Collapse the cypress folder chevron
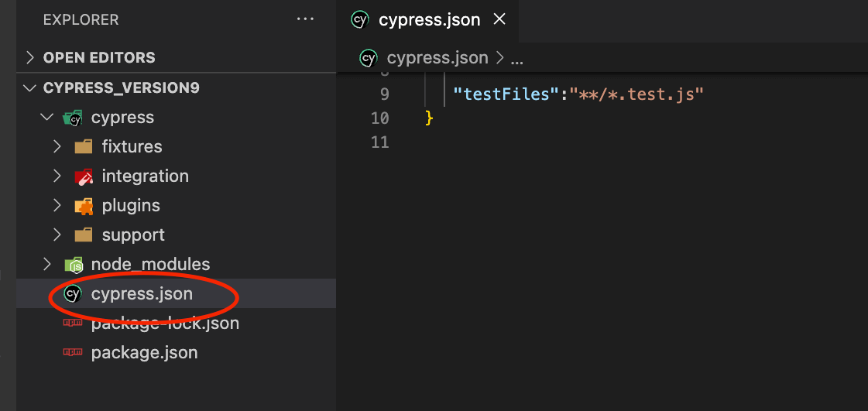 tap(46, 118)
